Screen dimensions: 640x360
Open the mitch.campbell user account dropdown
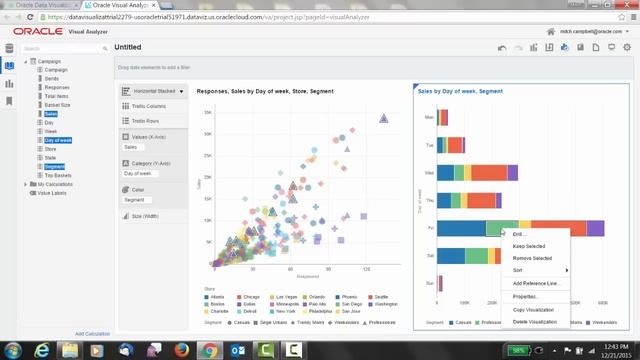(594, 31)
